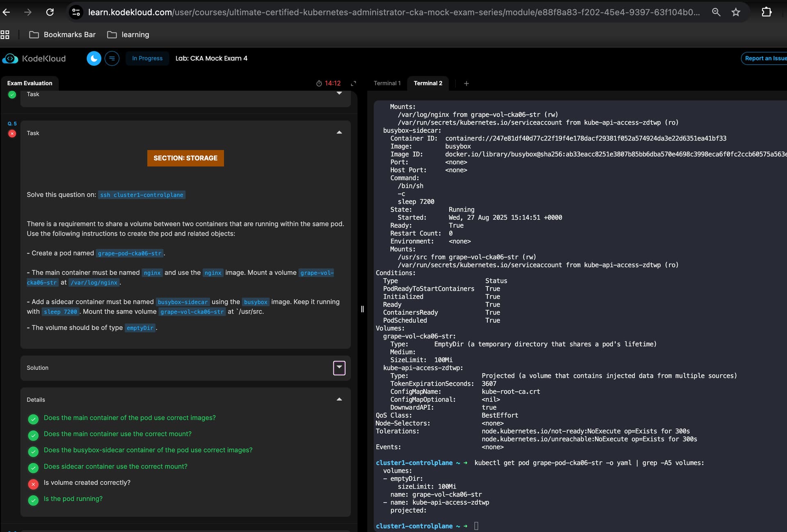The width and height of the screenshot is (787, 532).
Task: Click the check icon for sidecar correct mount
Action: (x=33, y=468)
